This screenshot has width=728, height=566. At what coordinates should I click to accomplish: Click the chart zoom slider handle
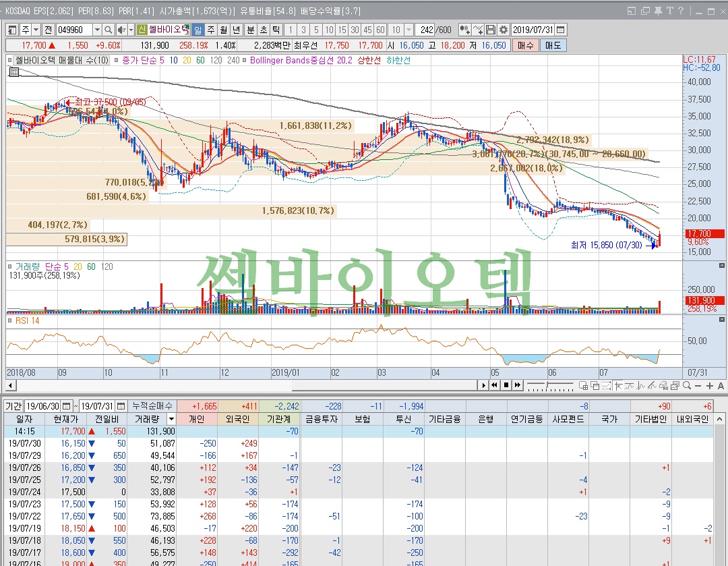pyautogui.click(x=548, y=385)
